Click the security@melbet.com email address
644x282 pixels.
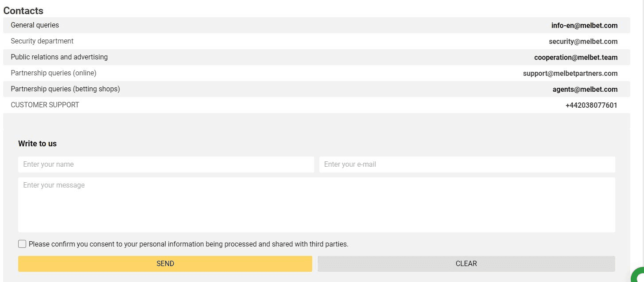pyautogui.click(x=583, y=42)
